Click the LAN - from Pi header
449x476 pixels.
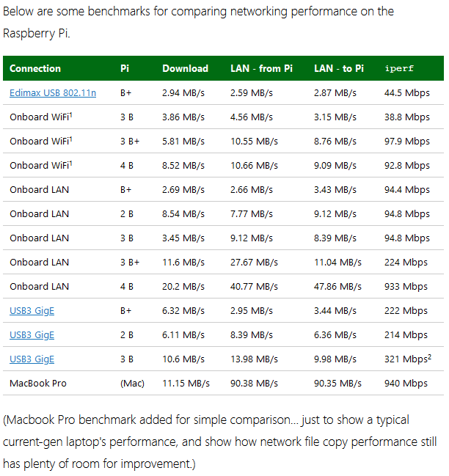click(x=261, y=69)
